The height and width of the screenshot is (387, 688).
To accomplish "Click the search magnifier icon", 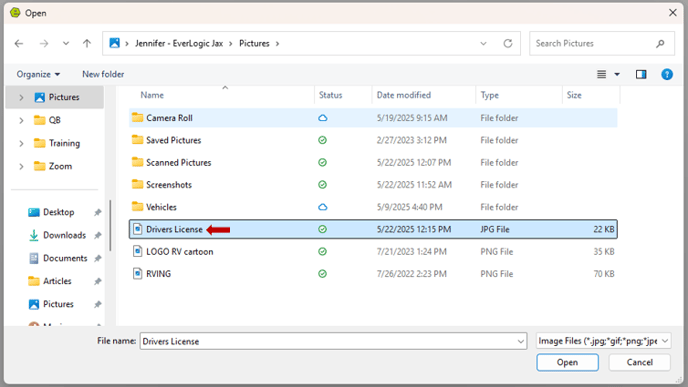I will pyautogui.click(x=660, y=43).
